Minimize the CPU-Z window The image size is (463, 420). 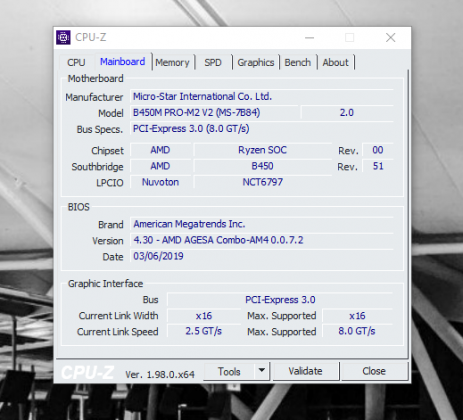[310, 38]
